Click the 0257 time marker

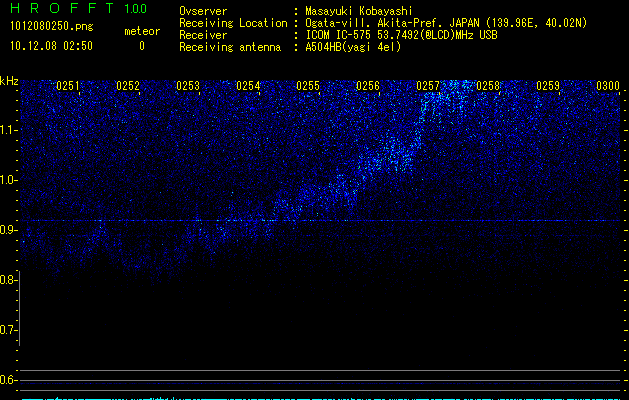(428, 86)
